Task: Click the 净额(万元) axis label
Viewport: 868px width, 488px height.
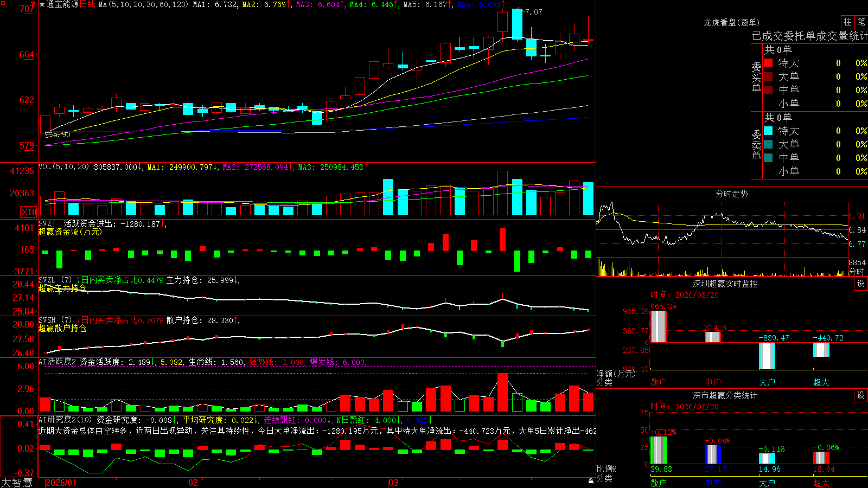Action: click(616, 374)
